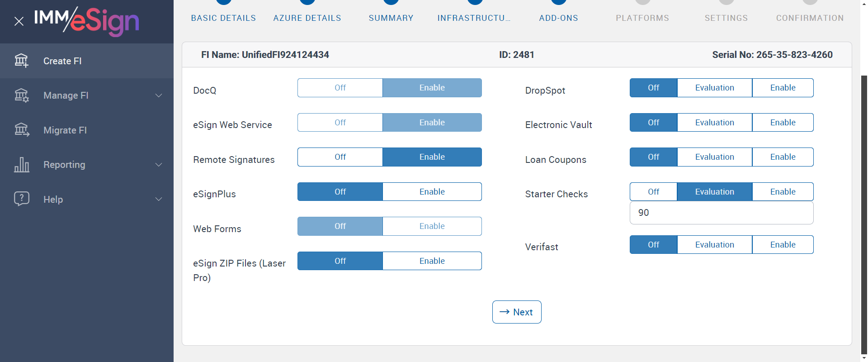This screenshot has height=362, width=868.
Task: Enable DropSpot
Action: [x=783, y=88]
